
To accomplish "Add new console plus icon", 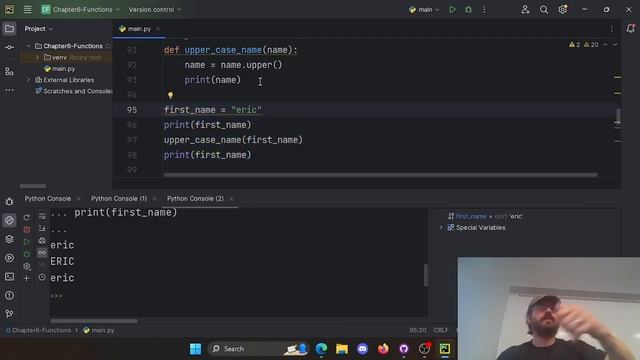I will pyautogui.click(x=27, y=278).
